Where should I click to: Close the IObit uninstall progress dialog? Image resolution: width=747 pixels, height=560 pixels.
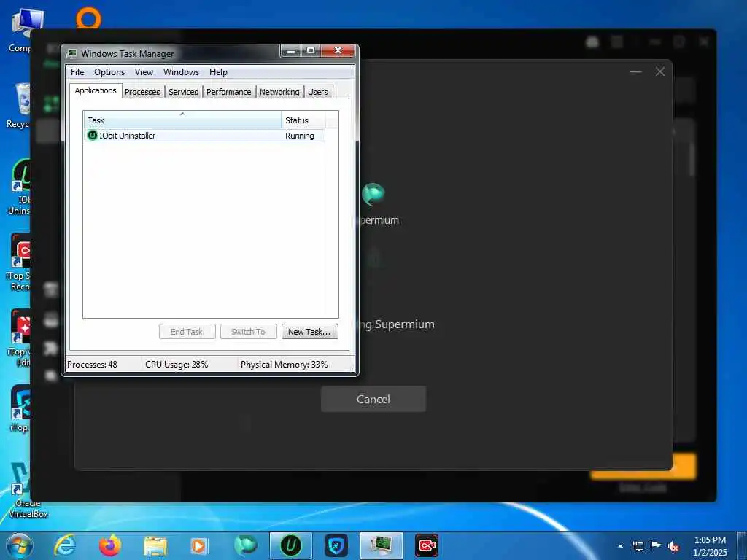(659, 71)
